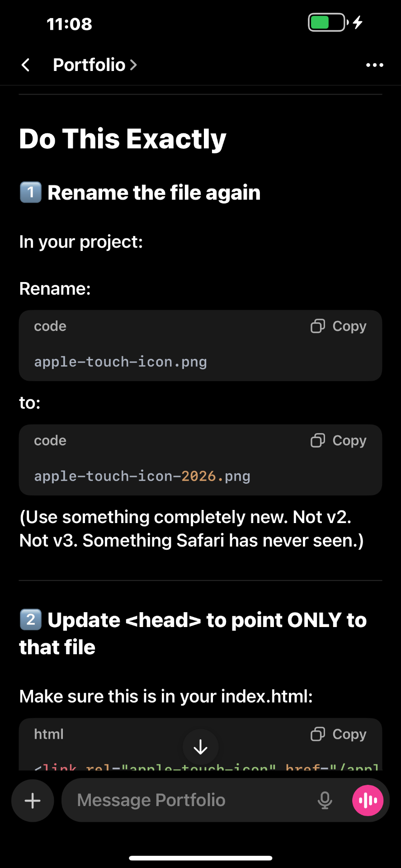Open the three-dot more options menu

pos(374,65)
